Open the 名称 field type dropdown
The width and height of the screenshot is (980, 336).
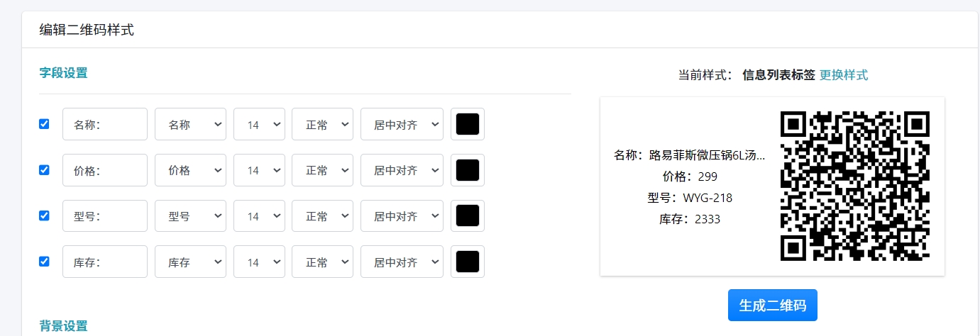[190, 125]
